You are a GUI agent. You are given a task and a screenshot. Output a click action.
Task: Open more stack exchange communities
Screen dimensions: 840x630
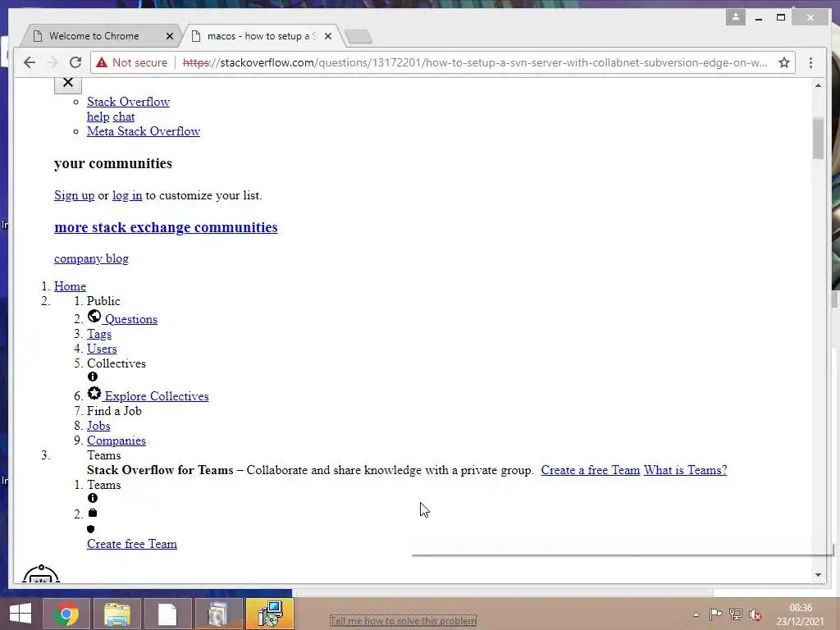[166, 227]
